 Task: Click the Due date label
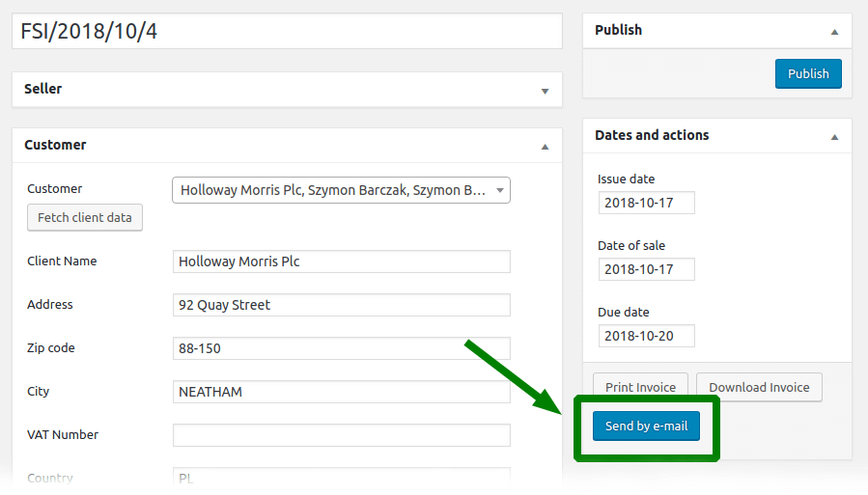(x=624, y=312)
